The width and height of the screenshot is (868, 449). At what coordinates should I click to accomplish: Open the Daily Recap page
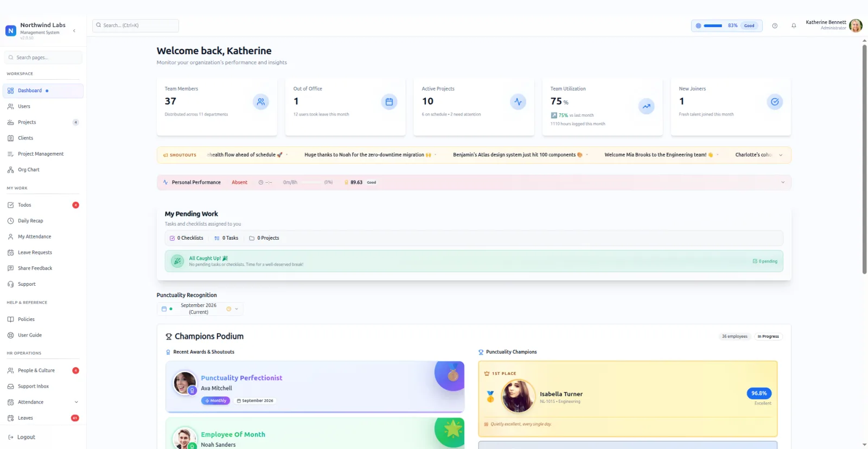[x=43, y=221]
